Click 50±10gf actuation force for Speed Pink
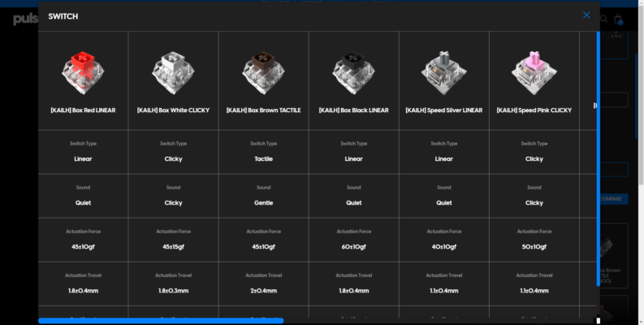 tap(534, 247)
